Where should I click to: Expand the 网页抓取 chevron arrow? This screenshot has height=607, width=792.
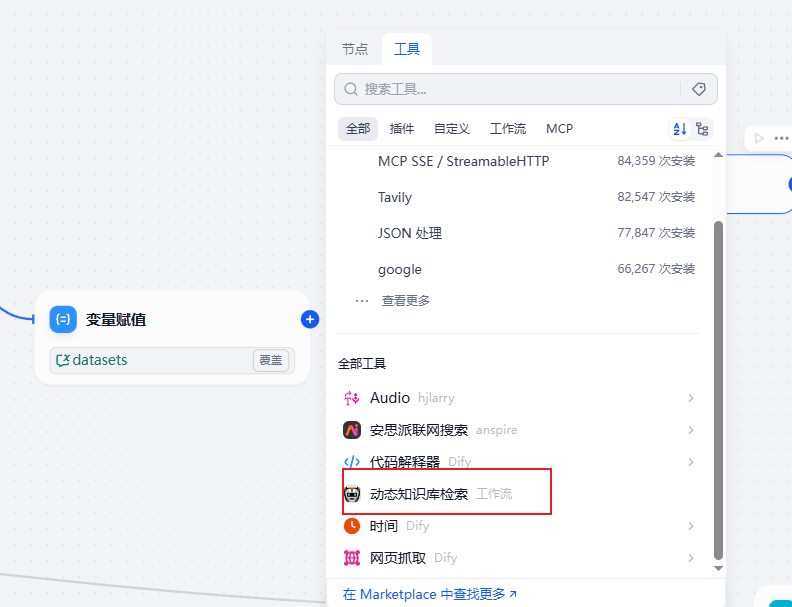690,558
